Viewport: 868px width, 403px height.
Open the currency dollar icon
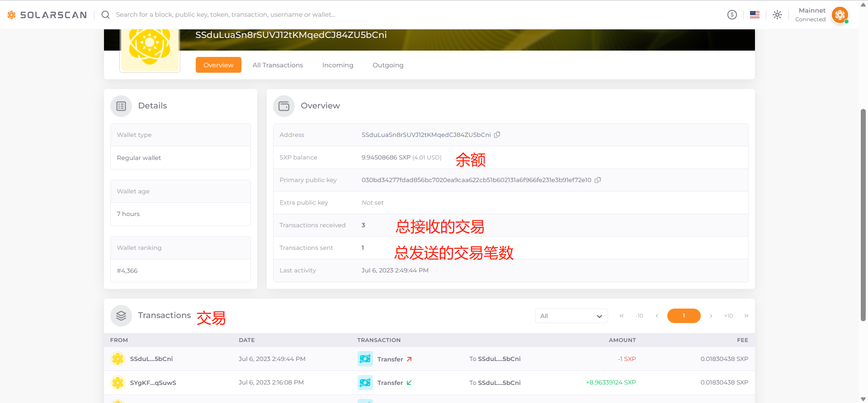(x=732, y=14)
